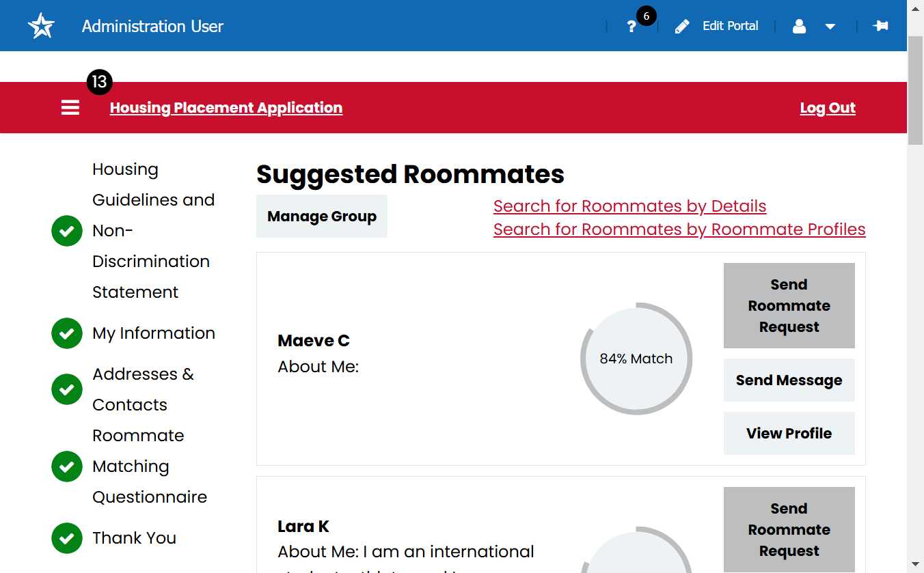Click checkmark beside Addresses & Contacts
The height and width of the screenshot is (573, 924).
(x=67, y=389)
